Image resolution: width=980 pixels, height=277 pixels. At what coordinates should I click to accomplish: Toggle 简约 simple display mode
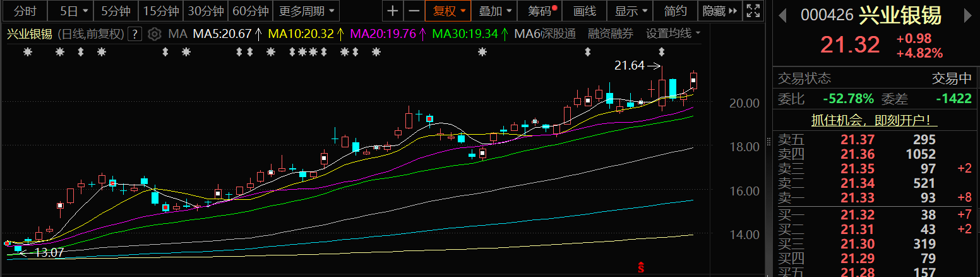tap(675, 11)
